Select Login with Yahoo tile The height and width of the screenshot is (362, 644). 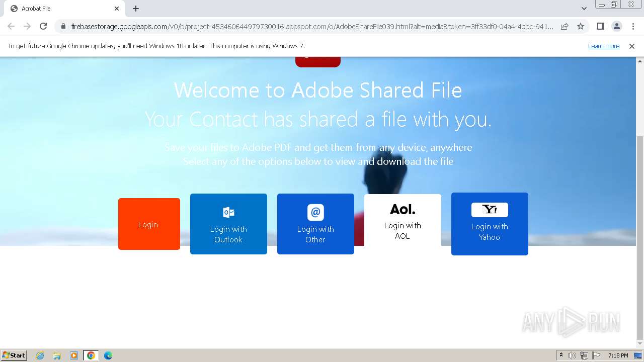[x=490, y=224]
